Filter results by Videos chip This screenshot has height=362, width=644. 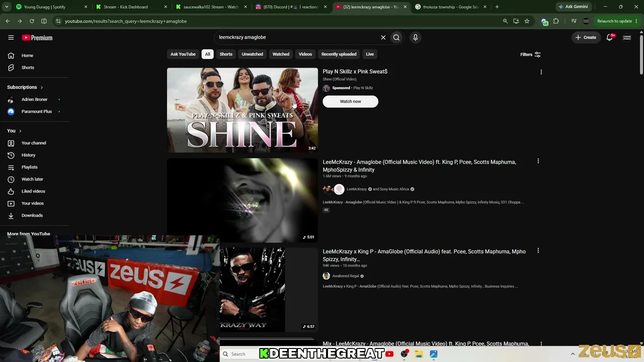point(305,54)
